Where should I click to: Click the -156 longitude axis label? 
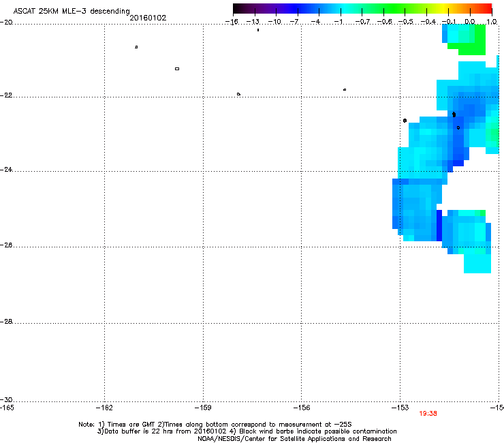coord(302,408)
